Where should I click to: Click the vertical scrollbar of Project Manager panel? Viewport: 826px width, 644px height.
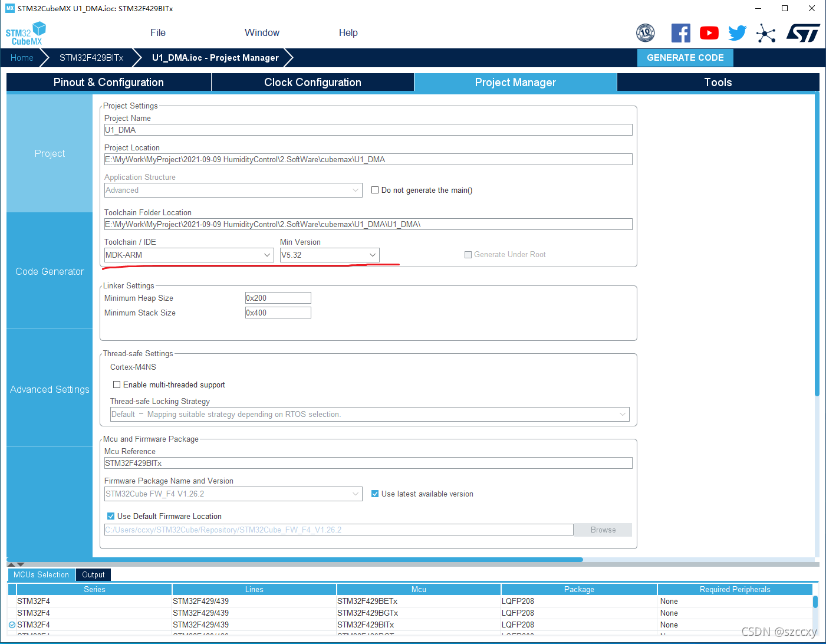tap(817, 245)
